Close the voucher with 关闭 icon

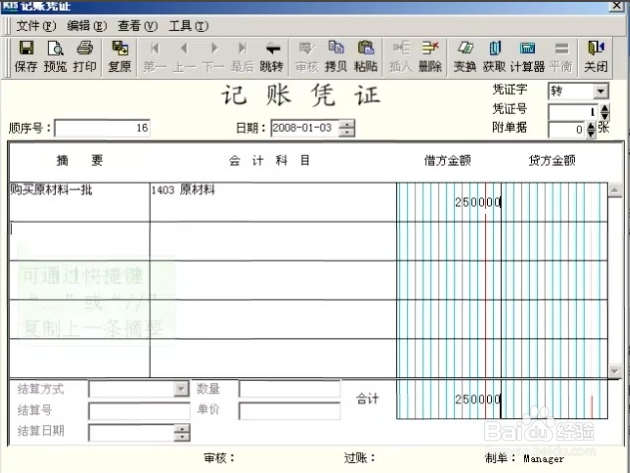point(595,57)
